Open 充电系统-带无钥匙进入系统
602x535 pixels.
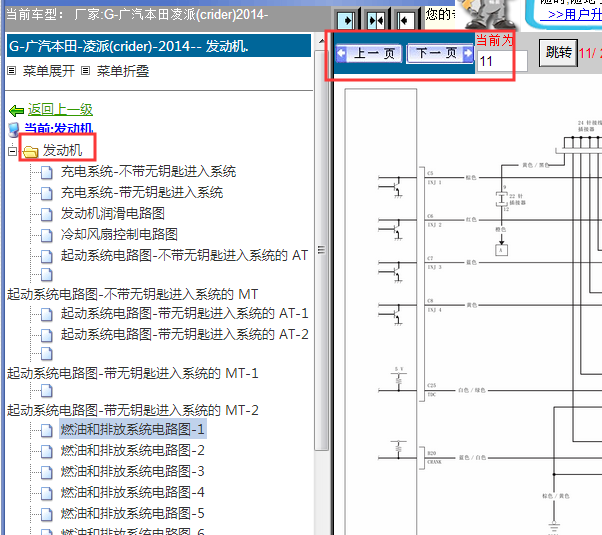(142, 192)
